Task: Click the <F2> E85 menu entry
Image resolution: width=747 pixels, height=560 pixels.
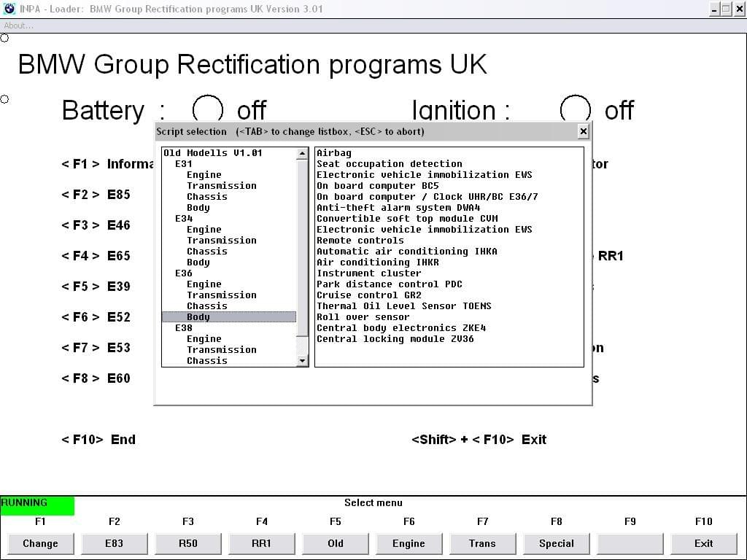Action: [x=96, y=194]
